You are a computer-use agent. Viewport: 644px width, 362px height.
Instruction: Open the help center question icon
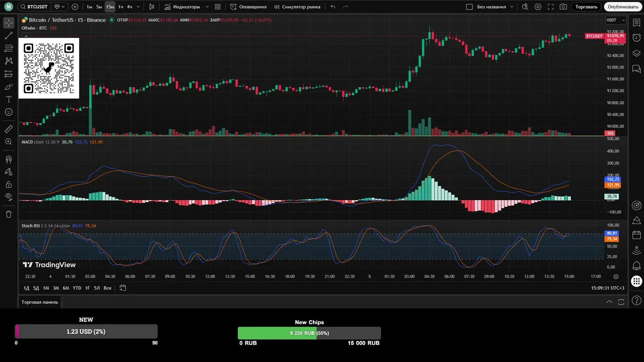[x=636, y=300]
